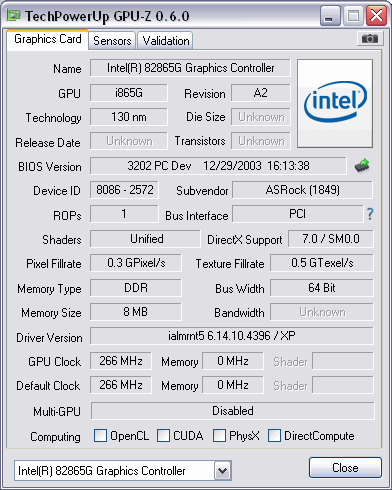
Task: Click the Release Date Unknown field
Action: [129, 141]
